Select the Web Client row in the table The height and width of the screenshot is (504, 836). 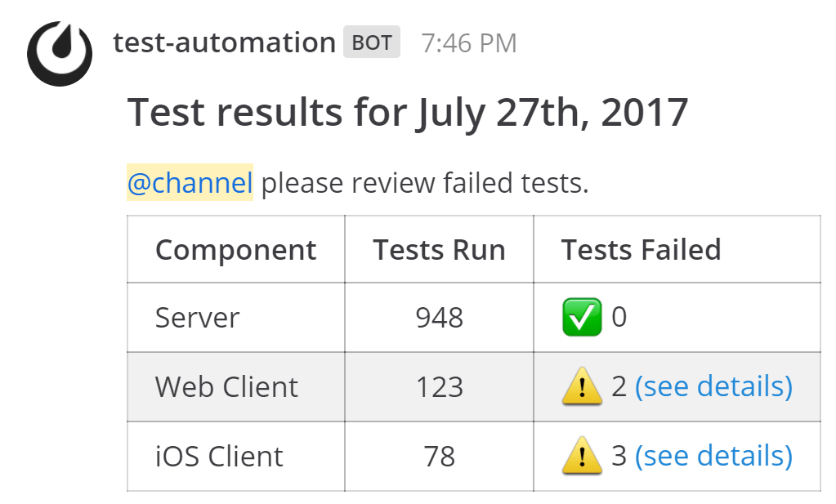226,386
